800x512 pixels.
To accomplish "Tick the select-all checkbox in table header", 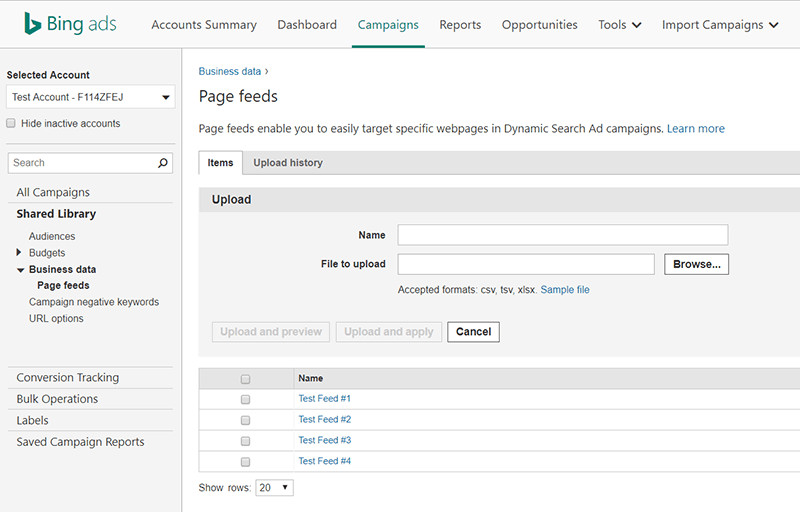I will pos(245,379).
